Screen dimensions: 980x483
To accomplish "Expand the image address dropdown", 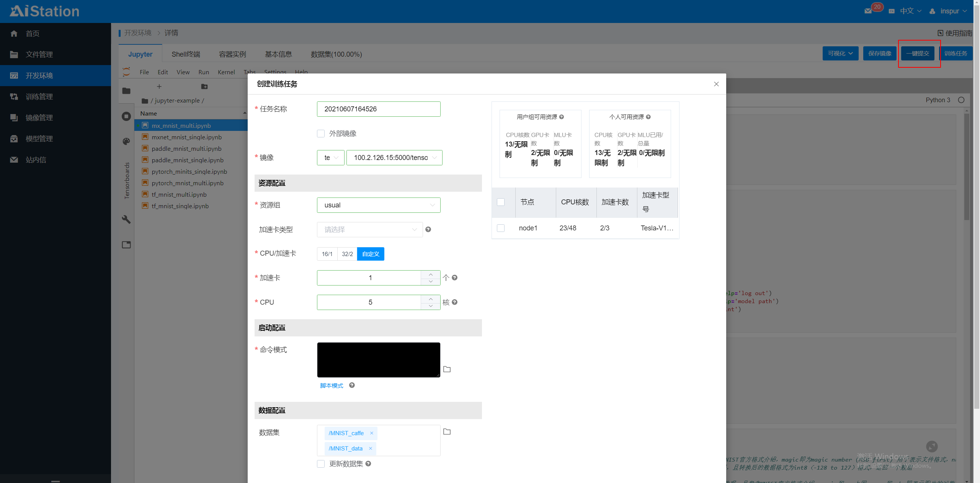I will click(394, 158).
